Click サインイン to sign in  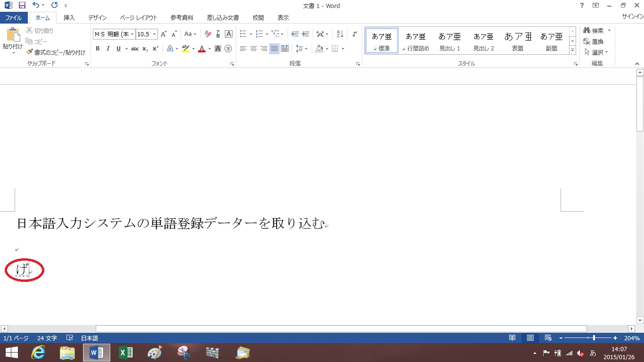coord(633,16)
